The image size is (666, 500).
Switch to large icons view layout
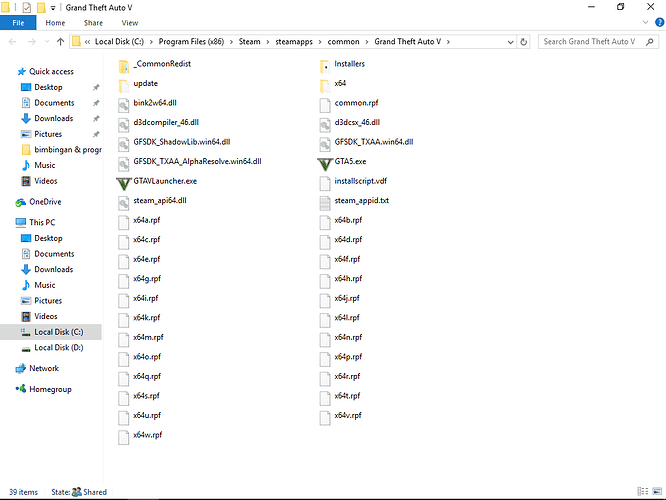[x=658, y=491]
